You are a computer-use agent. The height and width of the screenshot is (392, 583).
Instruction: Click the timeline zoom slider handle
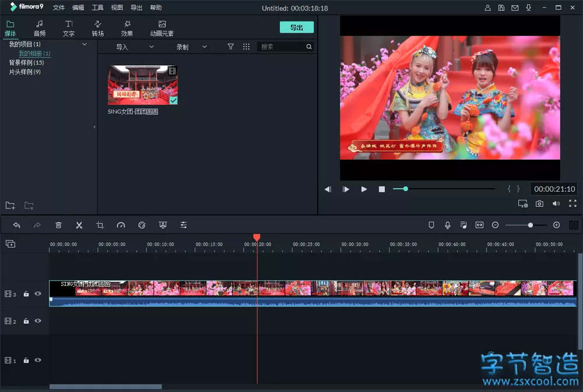coord(530,225)
